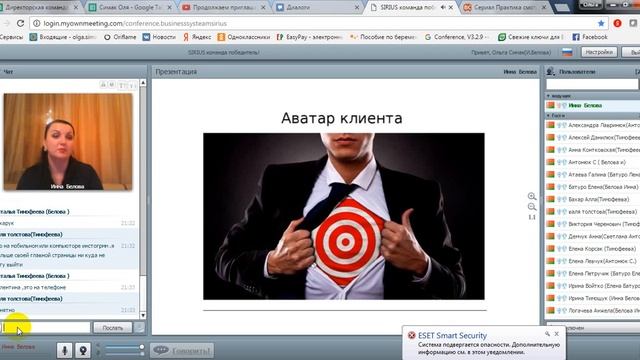This screenshot has width=640, height=360.
Task: Reload the page with the refresh icon
Action: [x=20, y=23]
